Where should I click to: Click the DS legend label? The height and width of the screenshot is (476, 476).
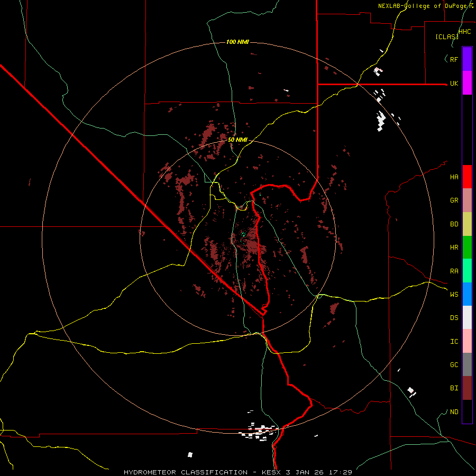point(454,318)
